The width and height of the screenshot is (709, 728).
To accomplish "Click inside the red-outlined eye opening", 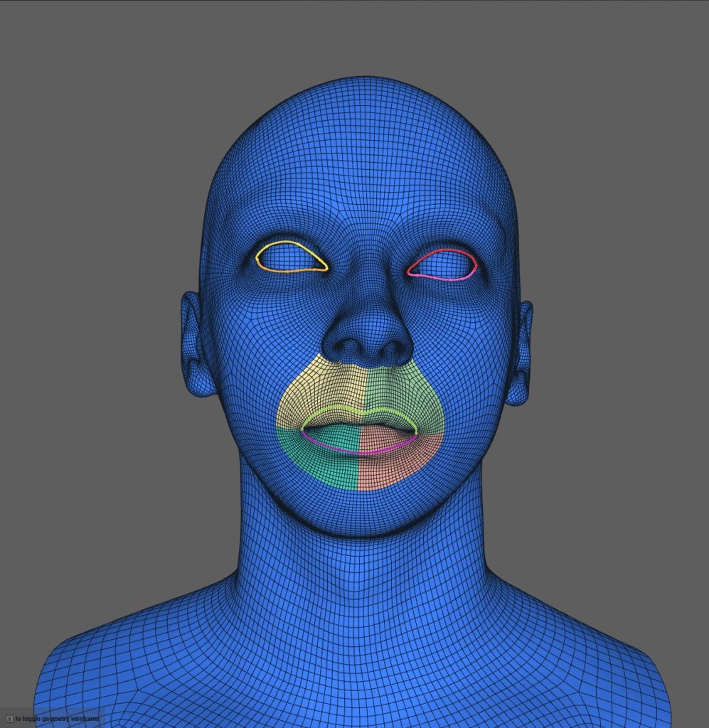I will click(443, 264).
